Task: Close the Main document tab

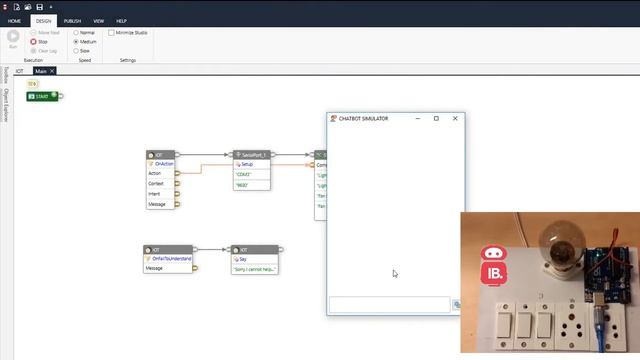Action: click(x=52, y=71)
